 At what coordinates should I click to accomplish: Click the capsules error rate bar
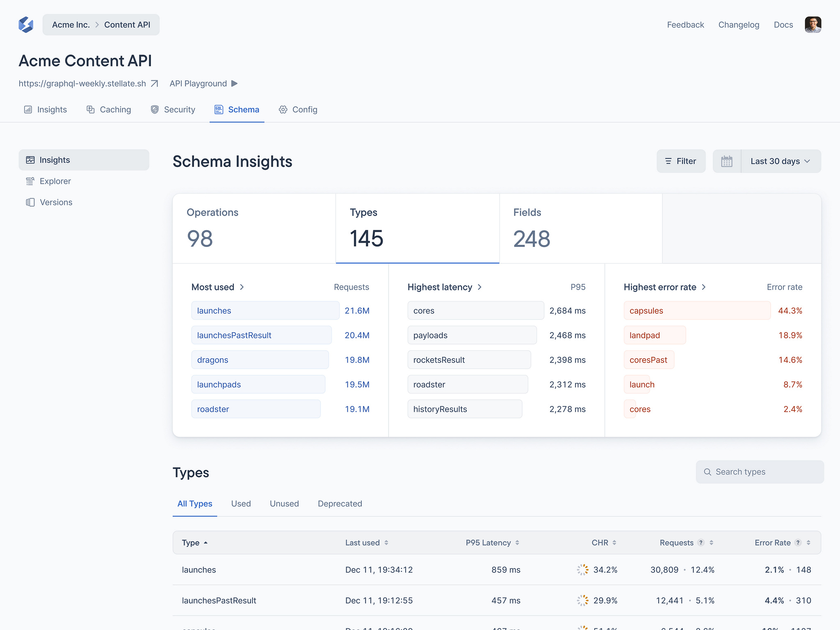tap(697, 310)
